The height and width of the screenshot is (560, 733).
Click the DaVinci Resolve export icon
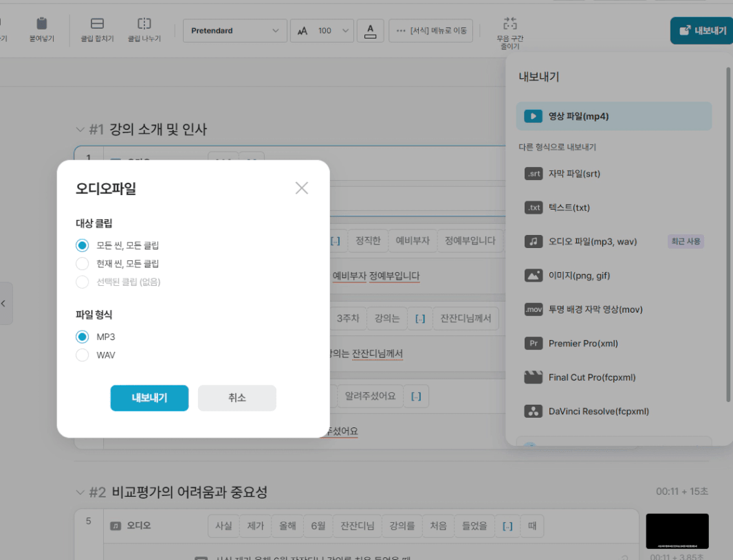click(x=533, y=412)
